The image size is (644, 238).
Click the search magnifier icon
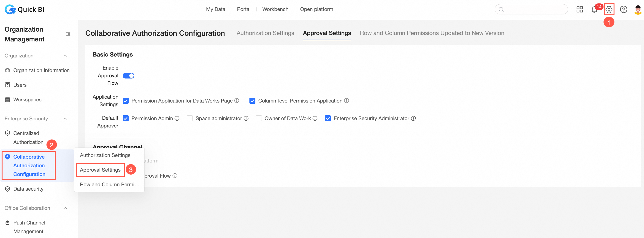tap(501, 10)
